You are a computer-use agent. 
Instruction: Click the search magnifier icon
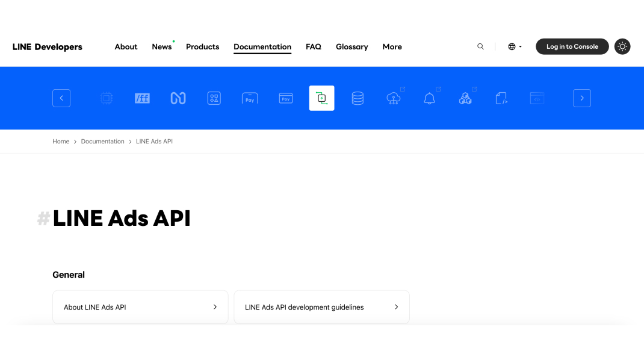point(480,46)
